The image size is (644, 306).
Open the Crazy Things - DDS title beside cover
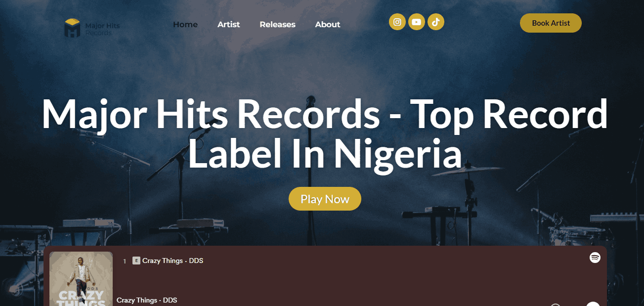pyautogui.click(x=147, y=300)
